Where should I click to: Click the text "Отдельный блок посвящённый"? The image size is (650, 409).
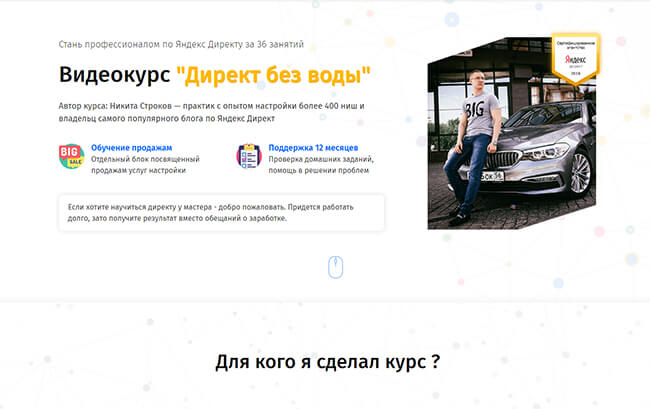pos(145,159)
